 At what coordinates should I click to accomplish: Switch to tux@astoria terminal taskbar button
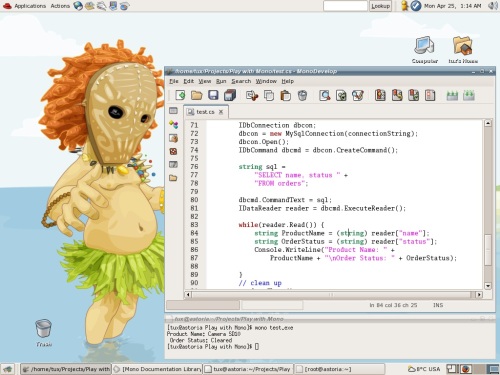pyautogui.click(x=248, y=369)
